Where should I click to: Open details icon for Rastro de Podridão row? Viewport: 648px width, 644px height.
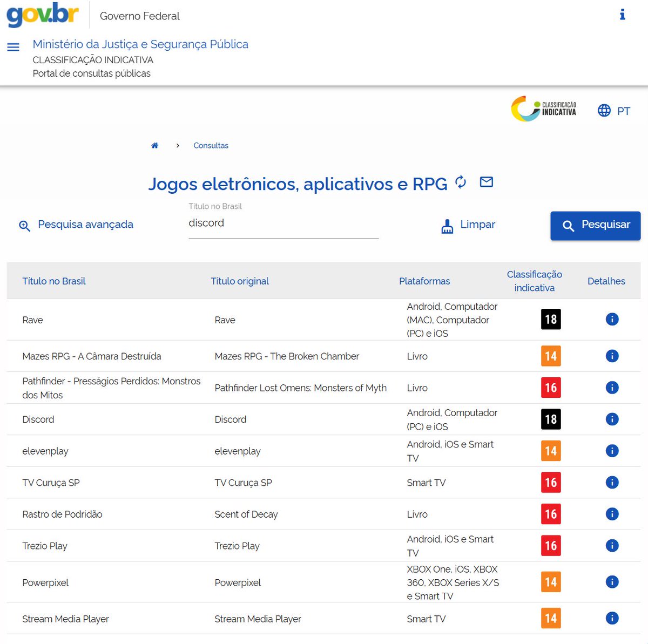(612, 514)
